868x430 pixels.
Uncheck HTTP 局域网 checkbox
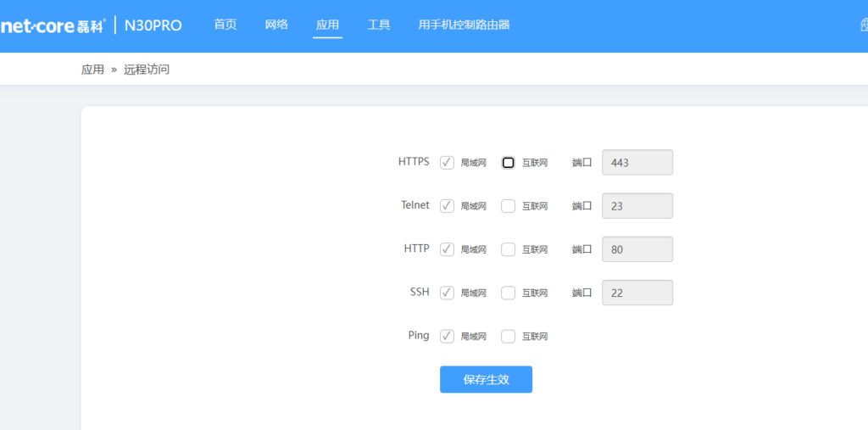[447, 249]
